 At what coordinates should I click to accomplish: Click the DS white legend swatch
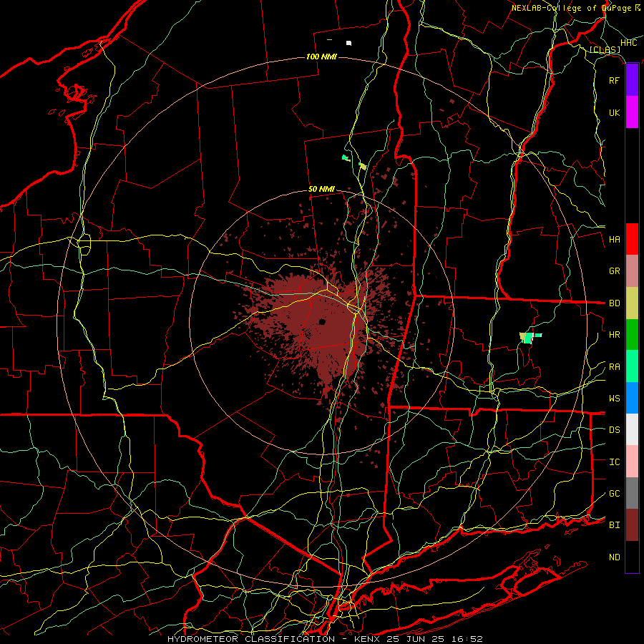pos(632,429)
